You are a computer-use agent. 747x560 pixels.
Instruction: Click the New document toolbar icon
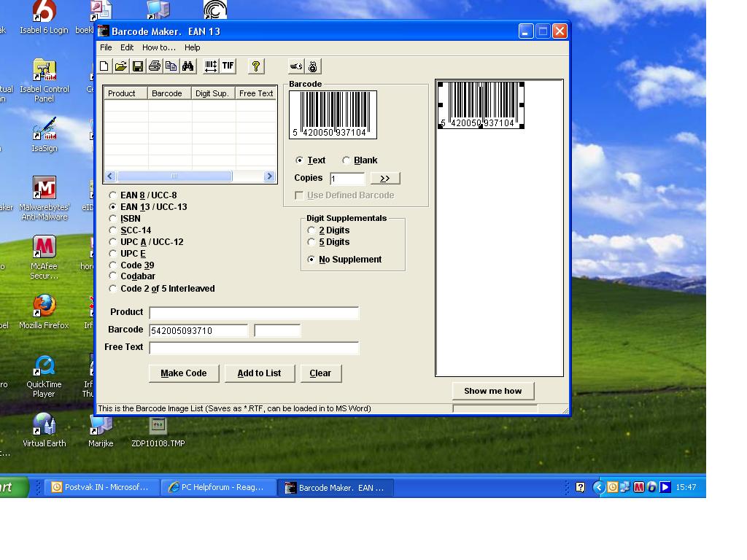104,66
